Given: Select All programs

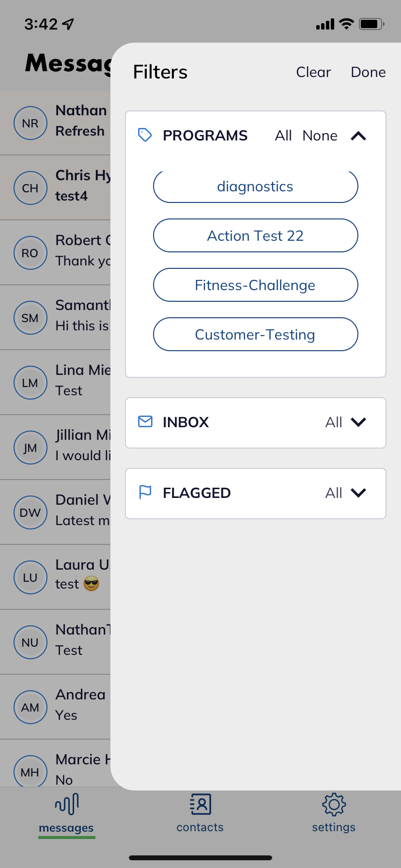Looking at the screenshot, I should pyautogui.click(x=283, y=136).
